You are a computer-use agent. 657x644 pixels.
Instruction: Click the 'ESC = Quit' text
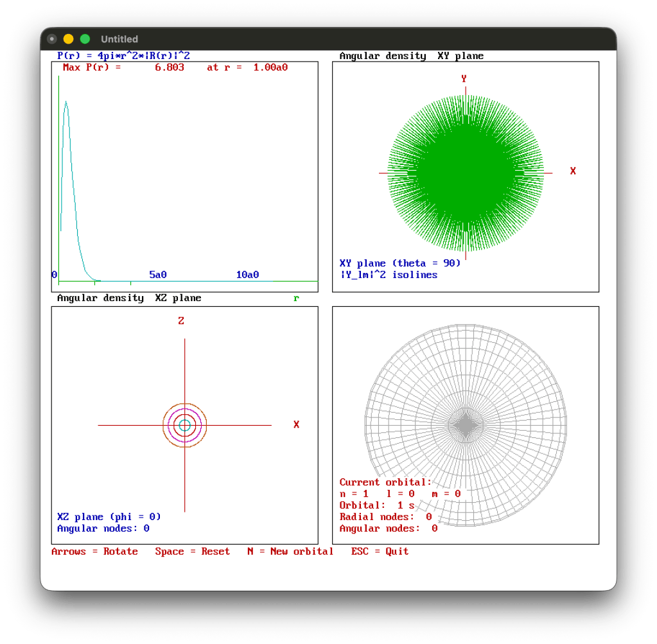tap(380, 552)
